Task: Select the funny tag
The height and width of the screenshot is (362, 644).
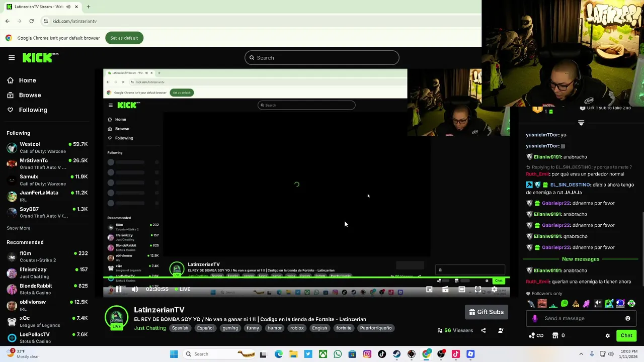Action: [253, 328]
